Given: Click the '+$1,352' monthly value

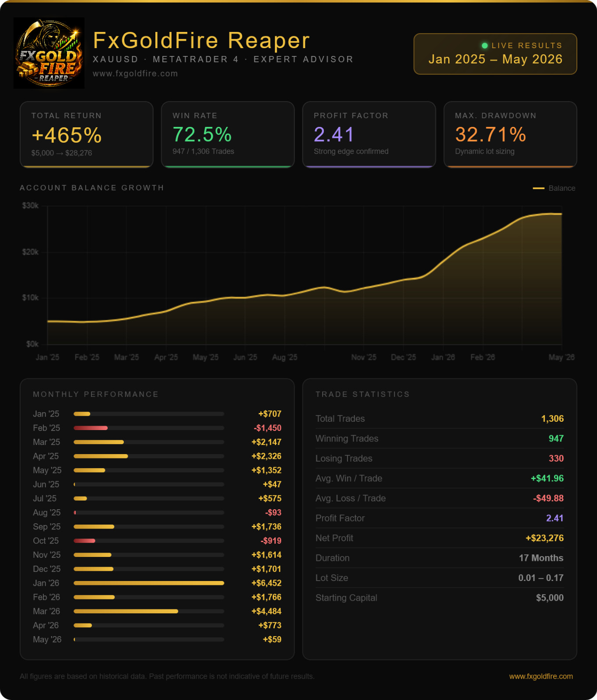Looking at the screenshot, I should (266, 470).
